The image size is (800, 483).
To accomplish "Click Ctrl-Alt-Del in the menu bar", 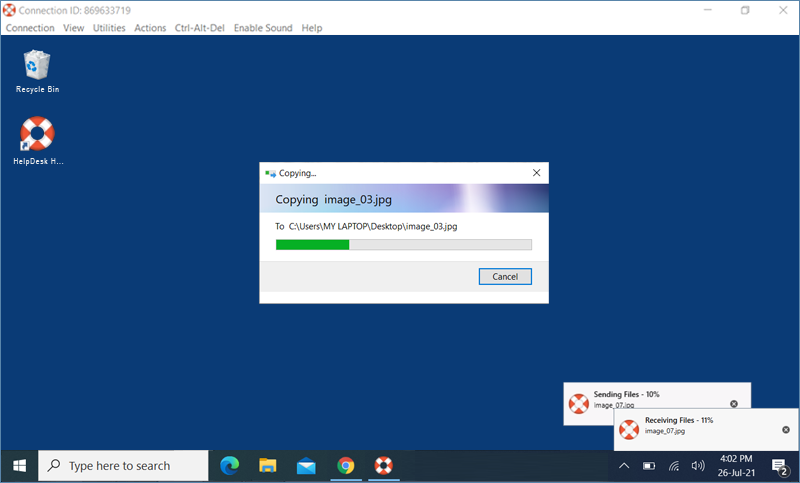I will point(200,28).
